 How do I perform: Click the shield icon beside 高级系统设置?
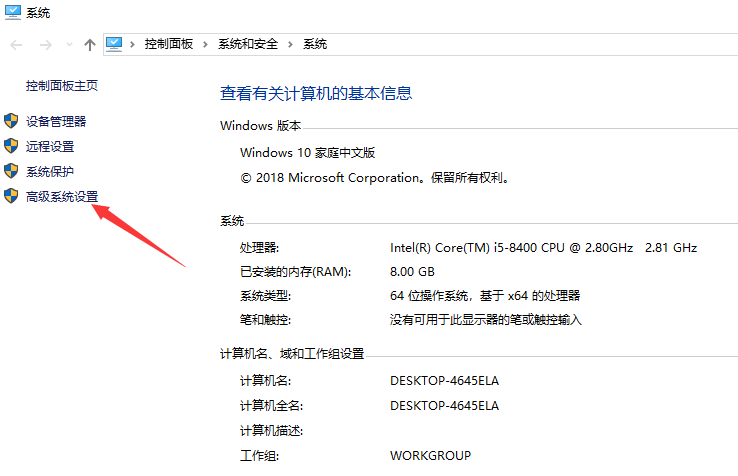point(11,196)
